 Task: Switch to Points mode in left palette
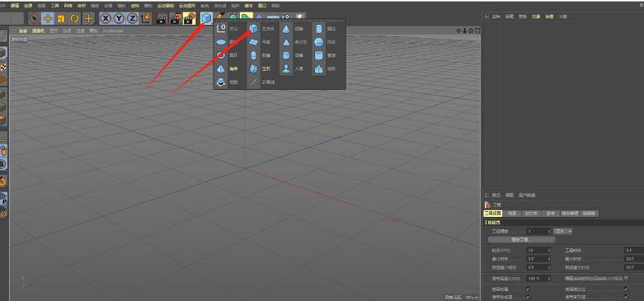coord(3,94)
